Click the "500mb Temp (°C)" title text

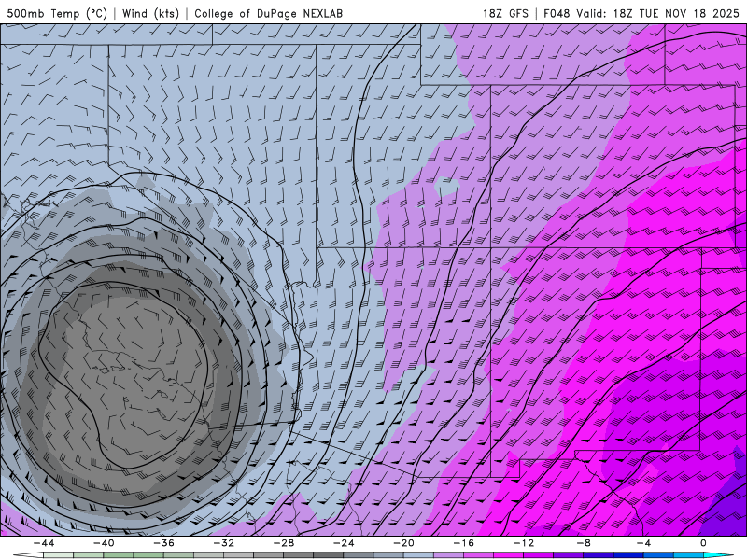pos(57,14)
